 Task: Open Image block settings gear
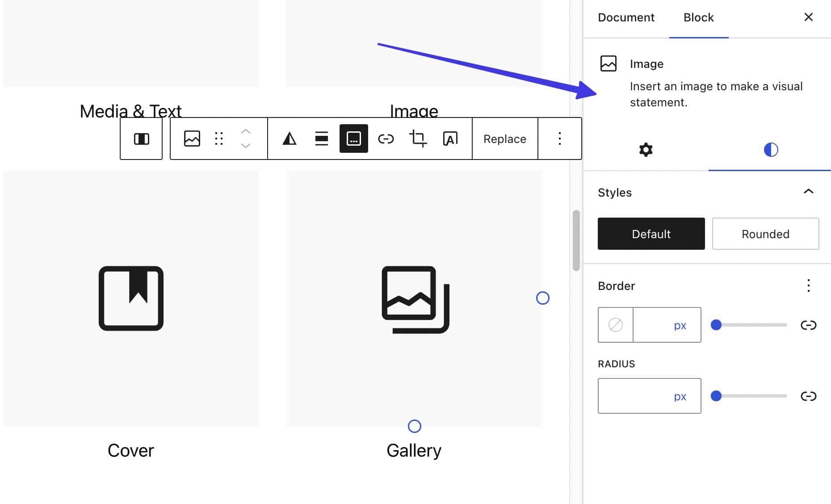(646, 150)
